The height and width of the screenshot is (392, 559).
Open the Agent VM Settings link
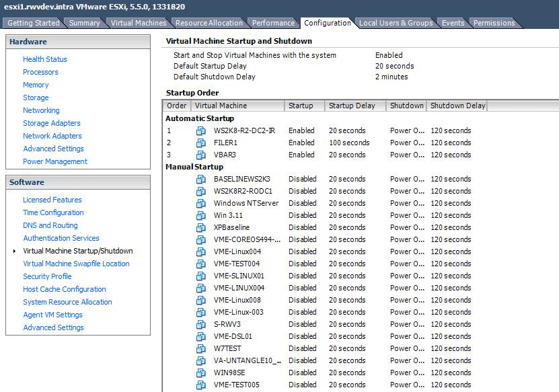point(52,315)
